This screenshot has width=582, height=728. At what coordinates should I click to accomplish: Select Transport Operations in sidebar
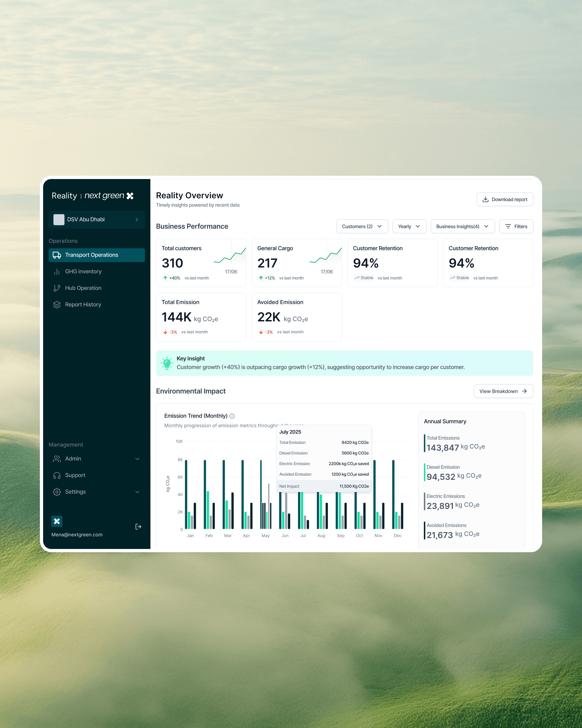pyautogui.click(x=96, y=255)
